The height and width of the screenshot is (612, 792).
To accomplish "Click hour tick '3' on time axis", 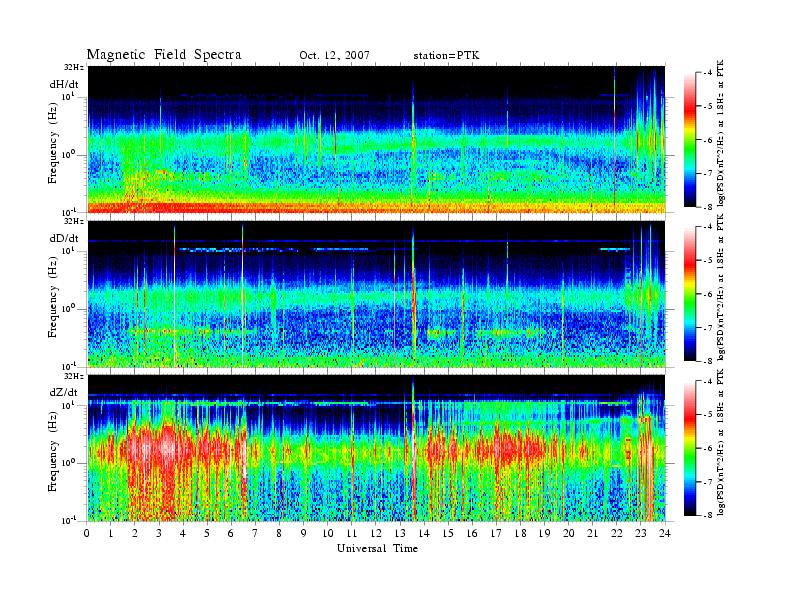I will 159,534.
